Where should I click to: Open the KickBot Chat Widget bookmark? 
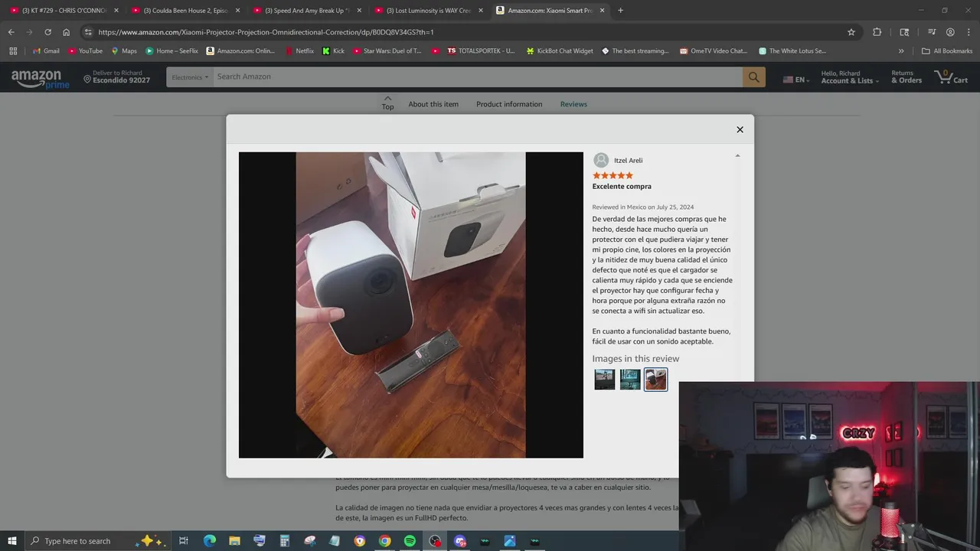560,51
